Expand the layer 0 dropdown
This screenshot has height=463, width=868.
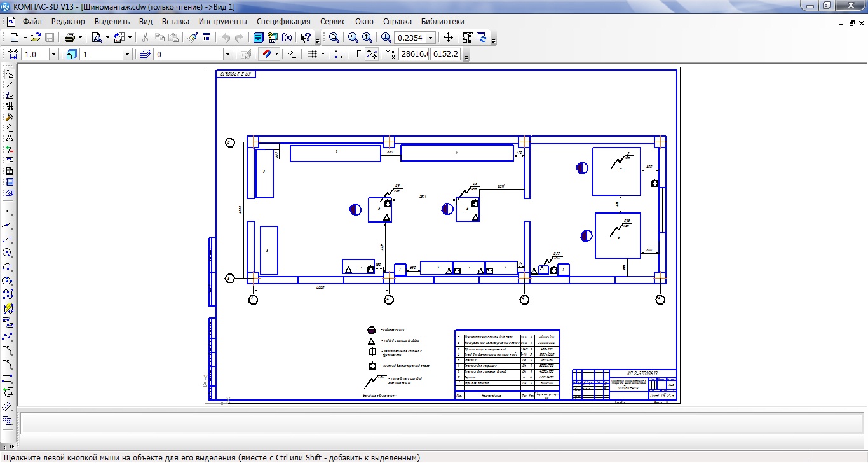point(227,55)
